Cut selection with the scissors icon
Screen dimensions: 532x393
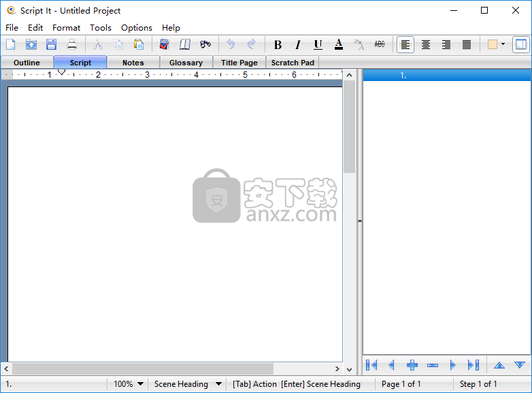(x=98, y=44)
